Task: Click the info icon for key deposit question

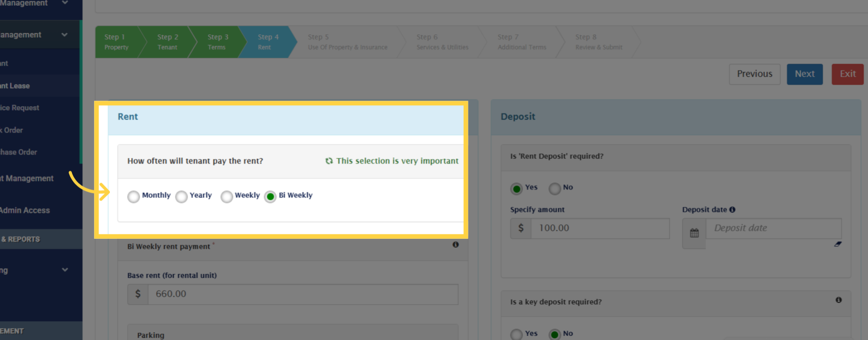Action: [x=839, y=300]
